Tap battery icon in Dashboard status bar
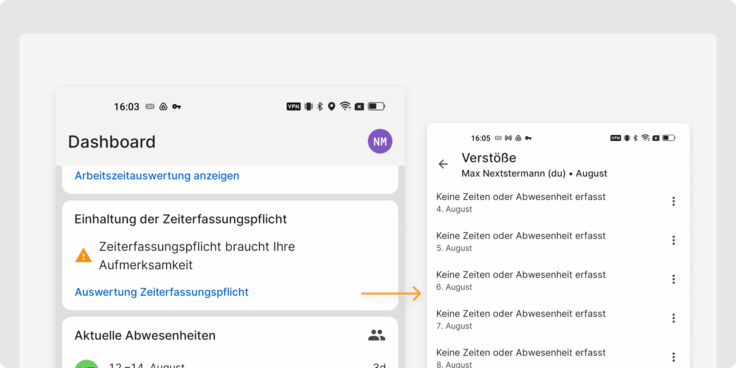Screen dimensions: 736x368 tap(376, 107)
